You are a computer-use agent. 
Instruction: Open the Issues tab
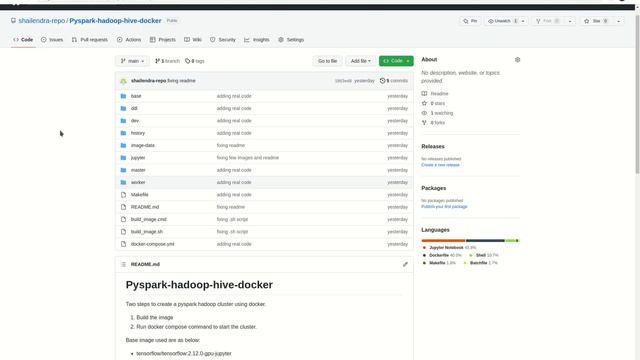coord(52,40)
